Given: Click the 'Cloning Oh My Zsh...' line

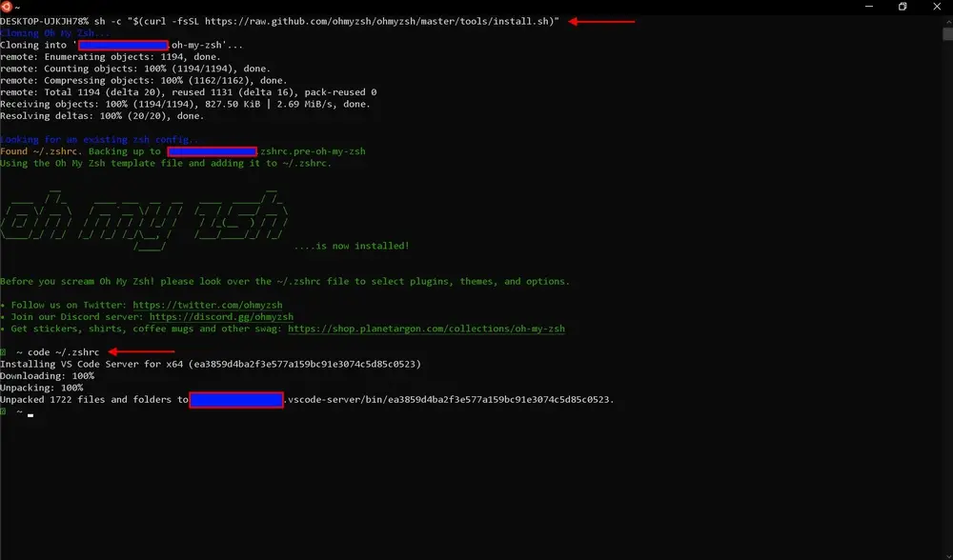Looking at the screenshot, I should 54,32.
